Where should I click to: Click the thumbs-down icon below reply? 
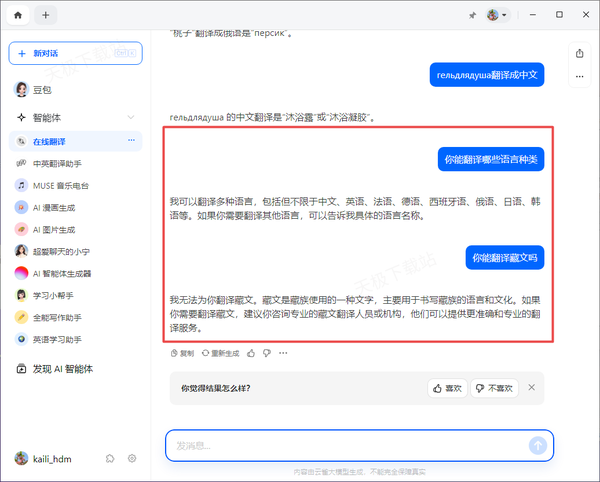coord(266,353)
